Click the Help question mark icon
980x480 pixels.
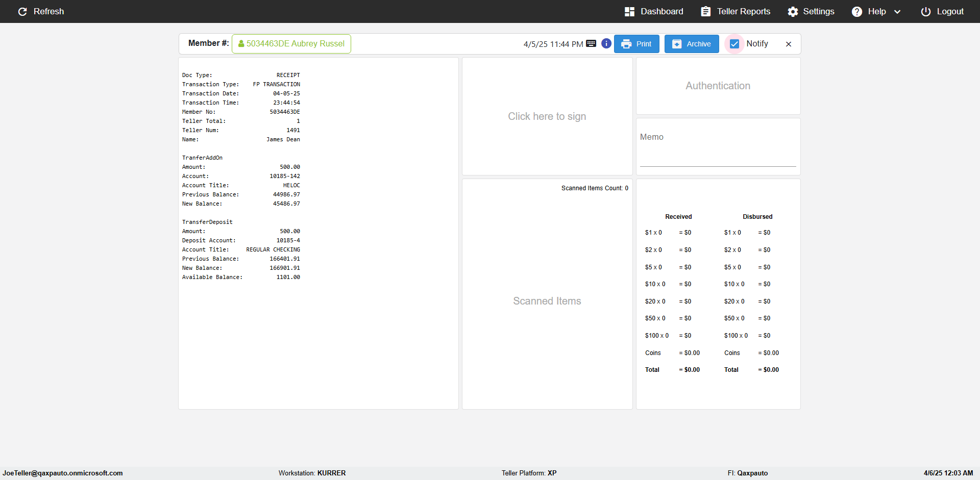pos(857,12)
